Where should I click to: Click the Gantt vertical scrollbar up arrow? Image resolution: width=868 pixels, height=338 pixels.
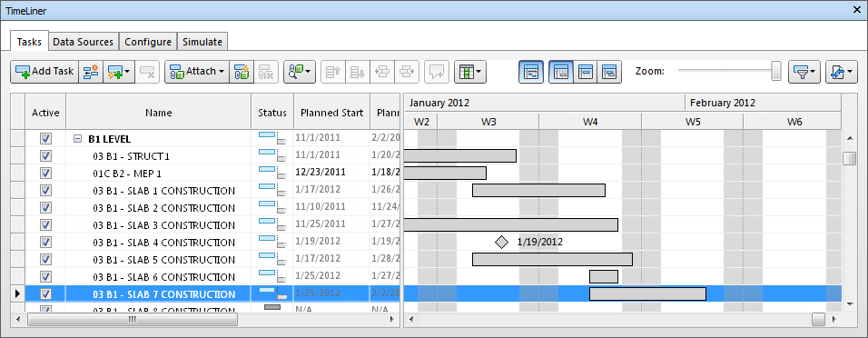coord(850,137)
